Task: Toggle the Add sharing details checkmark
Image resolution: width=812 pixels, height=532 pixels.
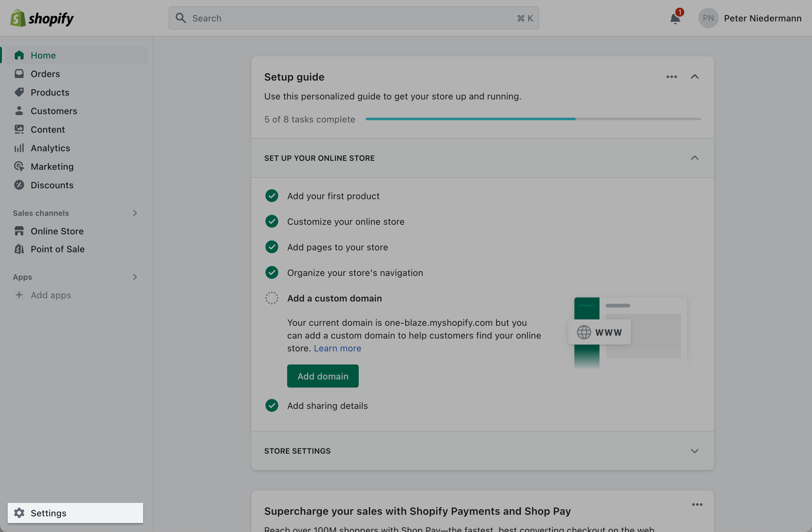Action: pyautogui.click(x=272, y=405)
